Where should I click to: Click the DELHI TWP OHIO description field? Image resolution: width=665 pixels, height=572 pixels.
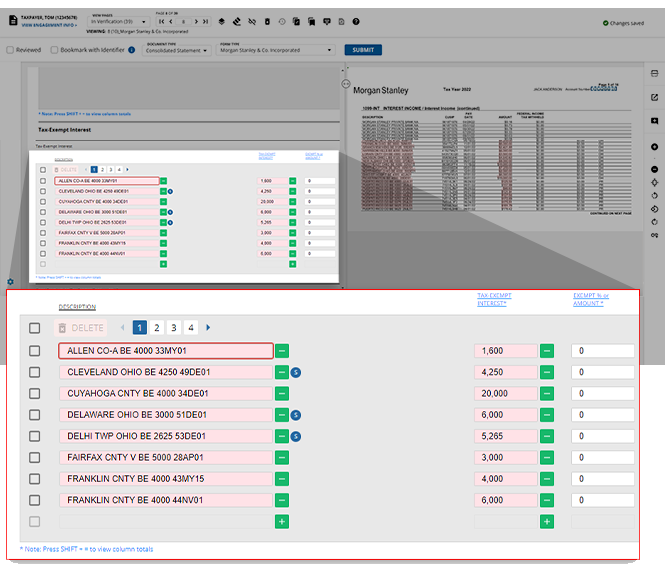click(165, 436)
